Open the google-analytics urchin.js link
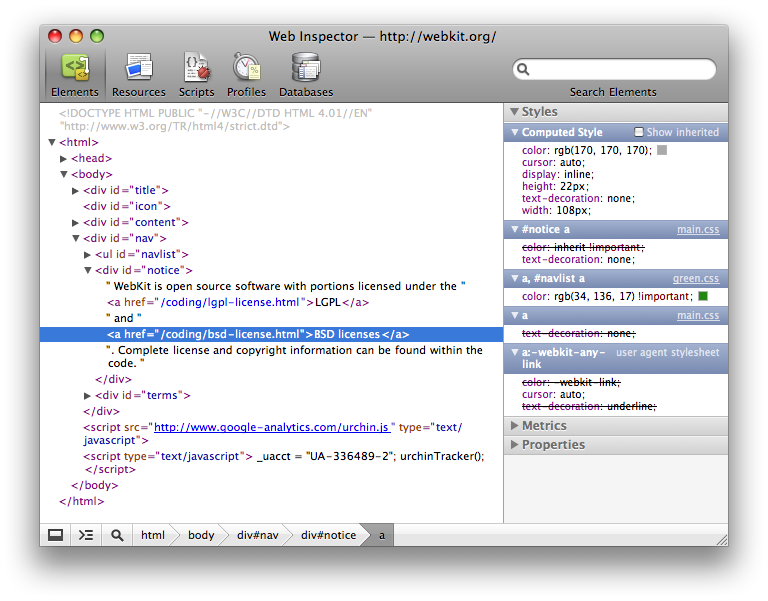768x601 pixels. tap(272, 427)
